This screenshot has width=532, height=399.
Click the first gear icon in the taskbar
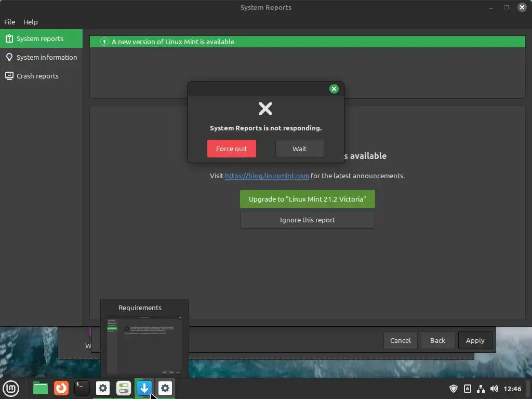pos(103,388)
